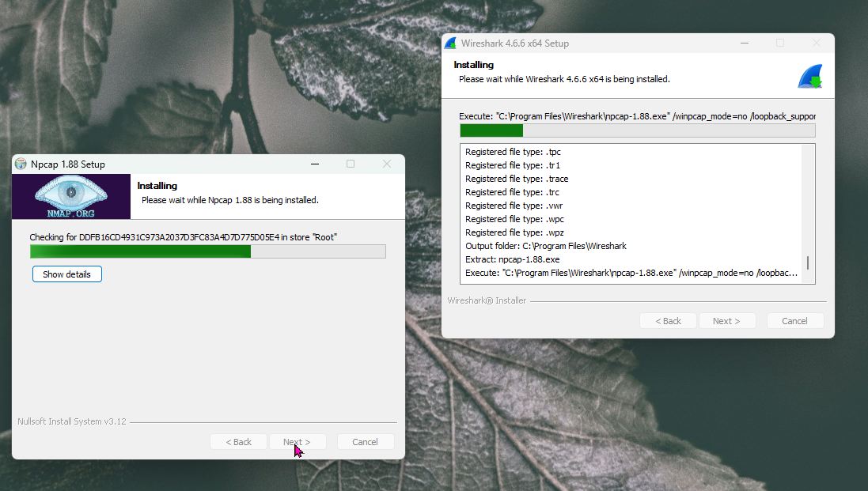Click the Wireshark fin icon in title bar
This screenshot has height=491, width=868.
tap(450, 43)
